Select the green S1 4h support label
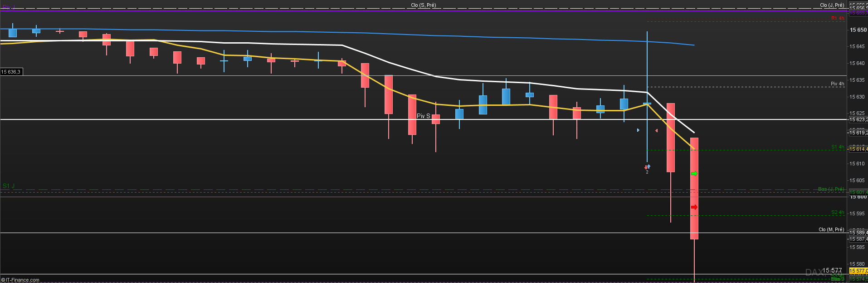Viewport: 868px width, 283px height. coord(838,147)
